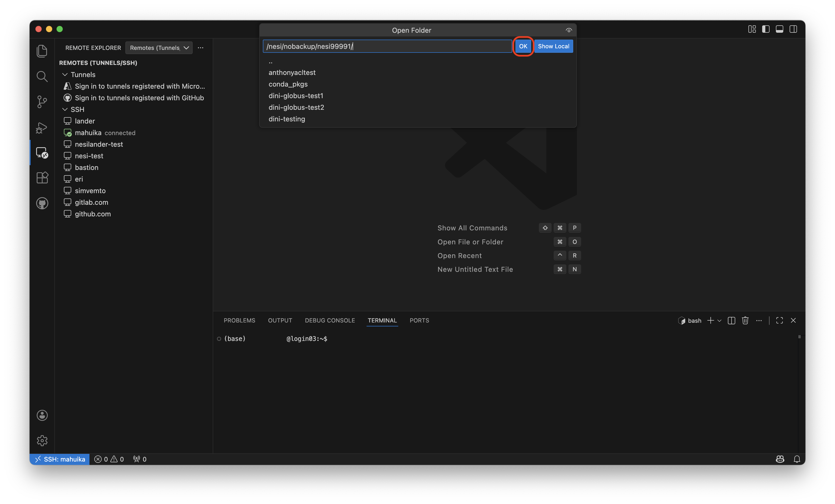Screen dimensions: 835x504
Task: Toggle the panel visibility
Action: (x=779, y=29)
